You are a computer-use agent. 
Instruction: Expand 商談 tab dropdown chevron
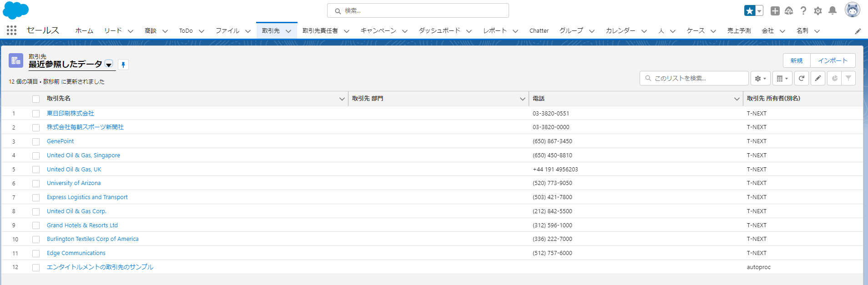click(x=165, y=31)
